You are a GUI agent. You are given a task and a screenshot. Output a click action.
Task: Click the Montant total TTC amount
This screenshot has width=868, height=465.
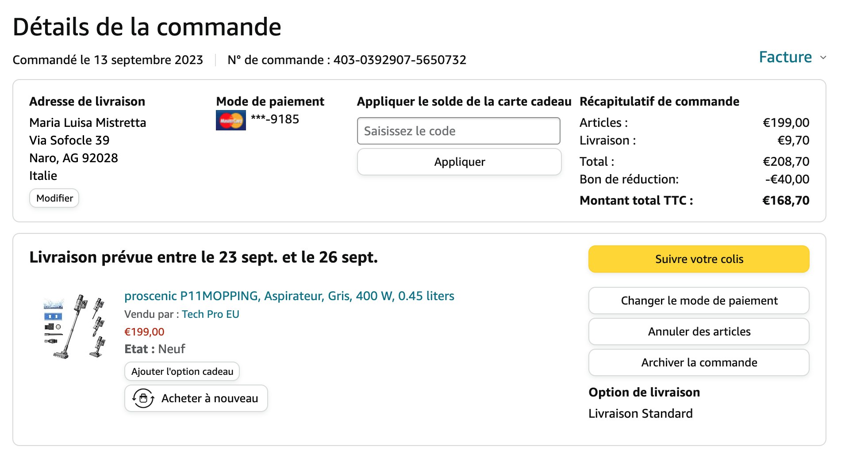click(x=785, y=201)
